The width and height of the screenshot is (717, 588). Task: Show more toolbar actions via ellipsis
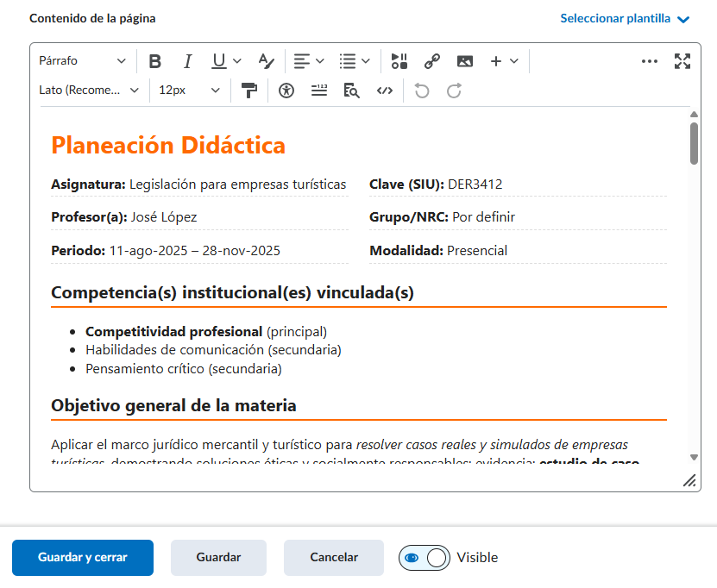click(x=650, y=61)
